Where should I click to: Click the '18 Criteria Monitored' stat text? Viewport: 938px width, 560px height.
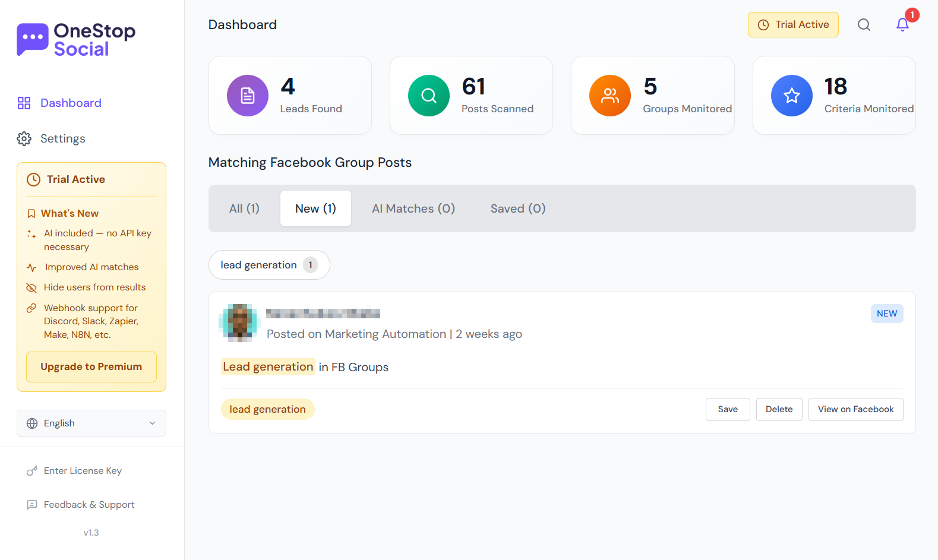[x=869, y=96]
